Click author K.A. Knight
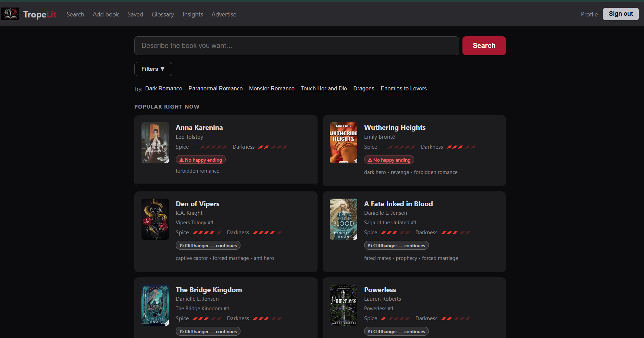The height and width of the screenshot is (338, 644). (x=189, y=213)
